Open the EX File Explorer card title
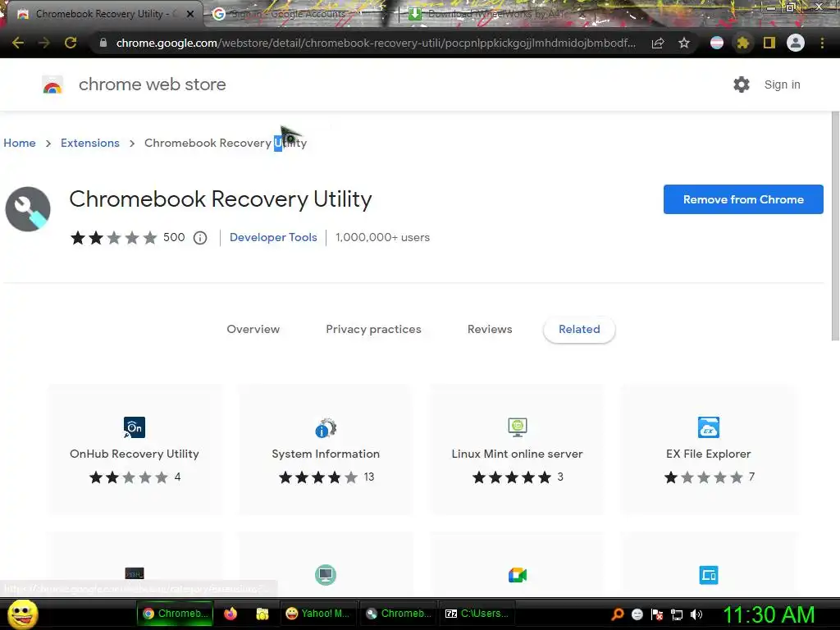Viewport: 840px width, 630px height. tap(708, 454)
